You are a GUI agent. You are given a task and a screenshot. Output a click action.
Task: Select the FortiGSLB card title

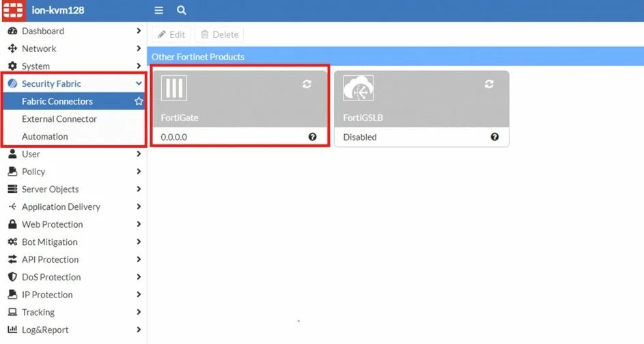363,118
